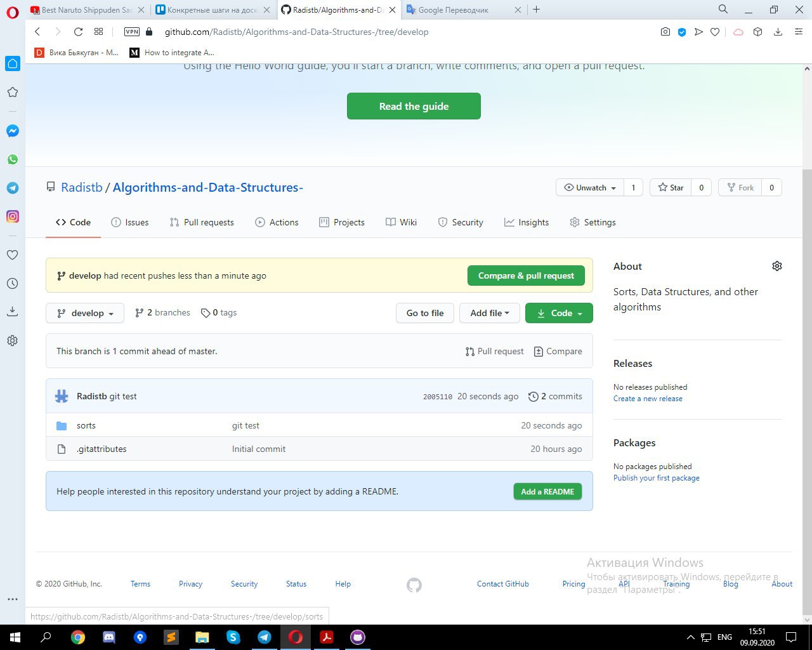
Task: Open Opera sidebar settings gear
Action: coord(13,340)
